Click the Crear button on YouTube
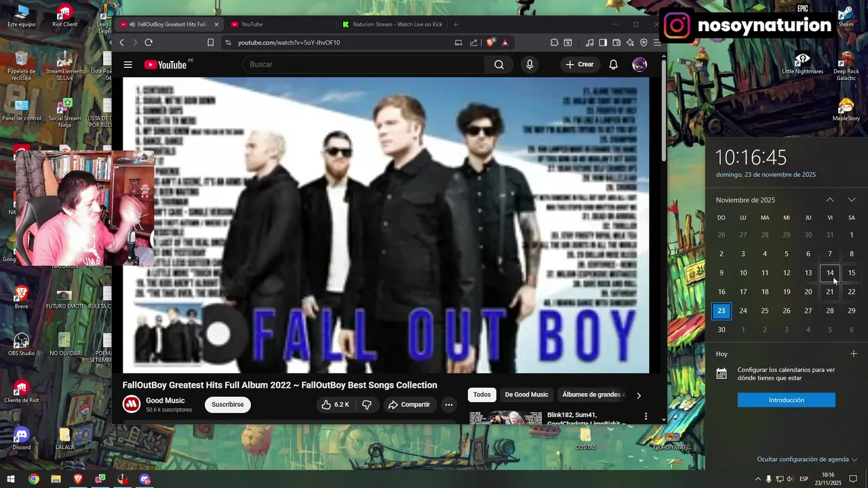Image resolution: width=868 pixels, height=488 pixels. 580,64
